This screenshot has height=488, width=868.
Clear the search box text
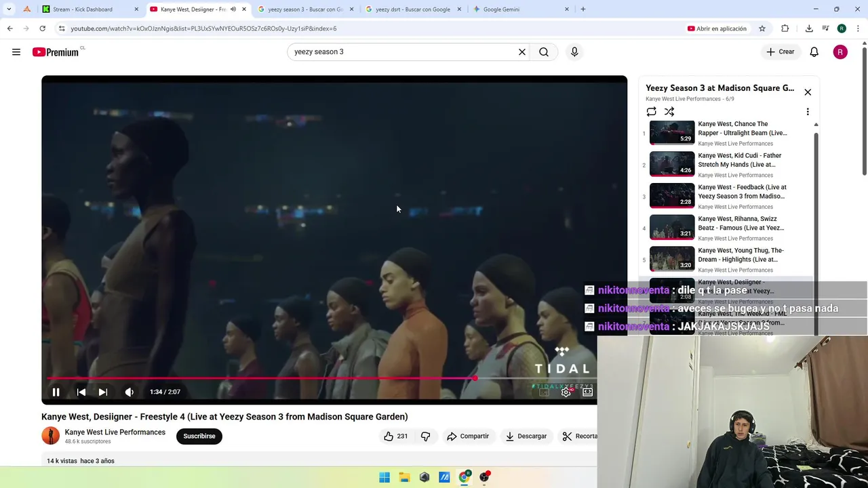522,52
